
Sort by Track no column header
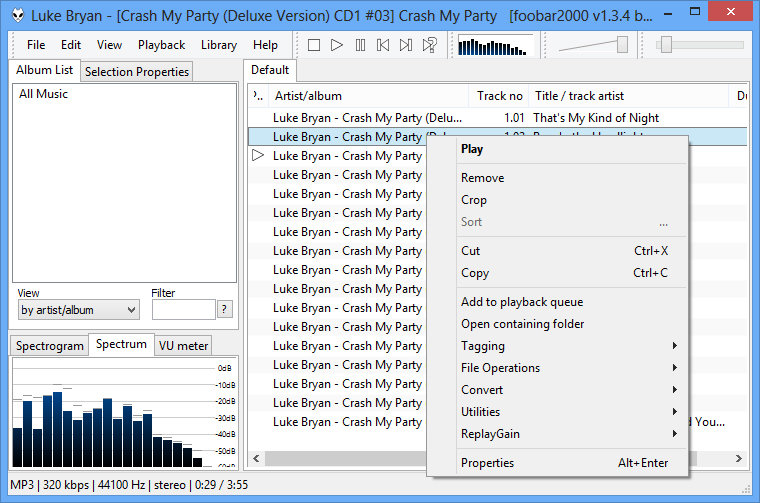(x=498, y=96)
